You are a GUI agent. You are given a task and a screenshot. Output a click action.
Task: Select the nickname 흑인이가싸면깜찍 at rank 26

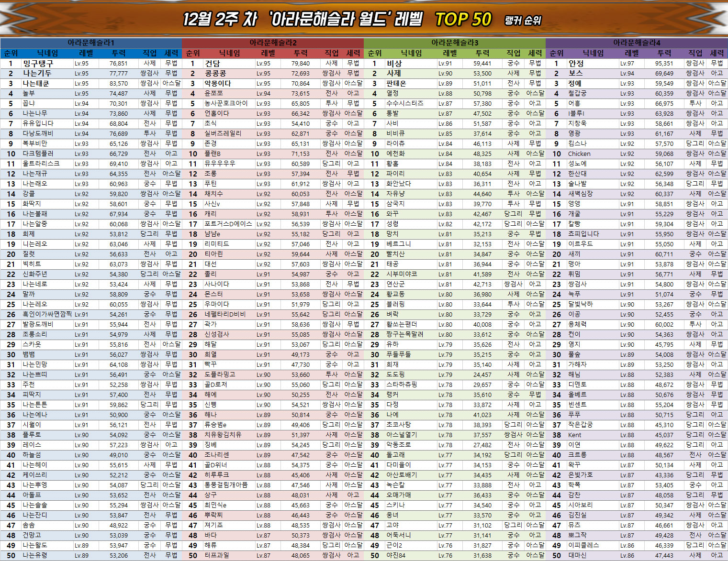tap(47, 314)
